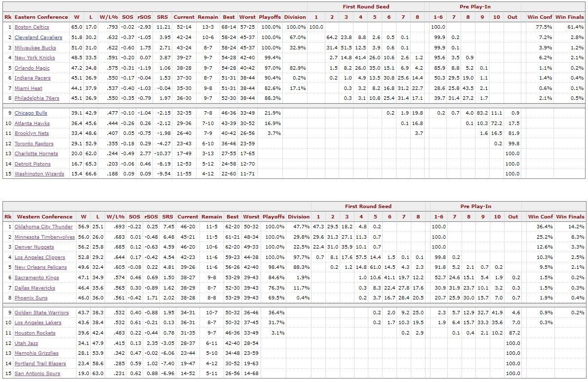Screen dimensions: 588x382
Task: Open the Philadelphia 76ers link
Action: [37, 98]
